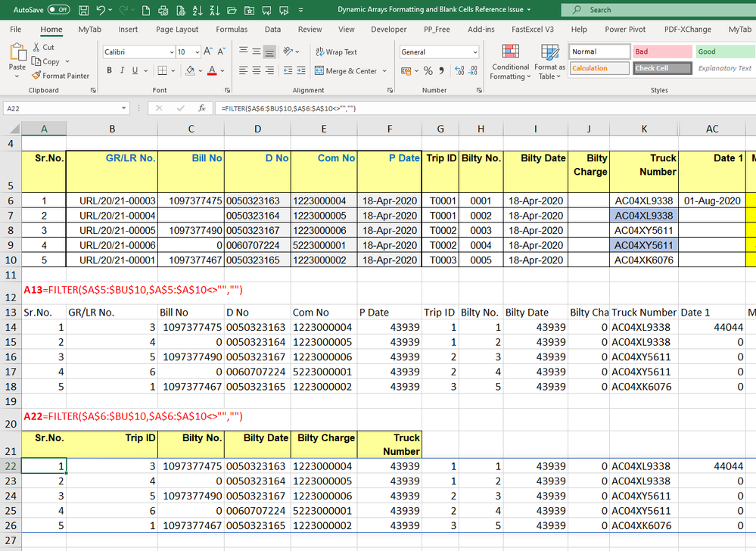Apply the yellow fill color bucket
Viewport: 756px width, 551px height.
[190, 71]
